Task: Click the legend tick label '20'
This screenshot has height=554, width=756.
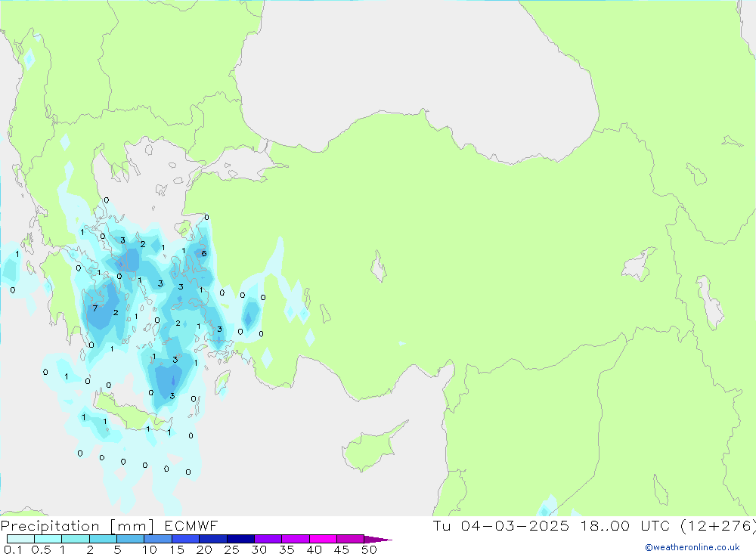Action: pyautogui.click(x=204, y=549)
